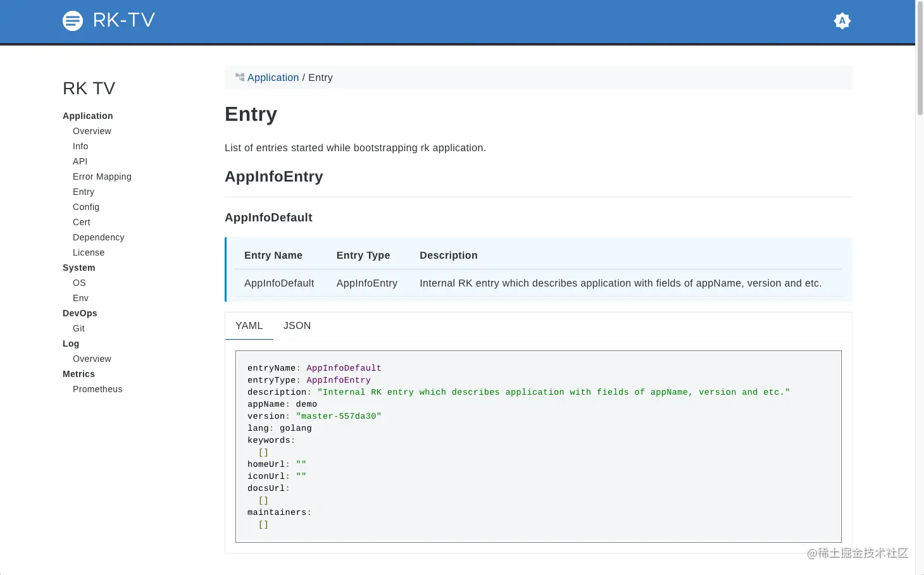Image resolution: width=924 pixels, height=575 pixels.
Task: Click the RK-TV header title
Action: pos(124,20)
